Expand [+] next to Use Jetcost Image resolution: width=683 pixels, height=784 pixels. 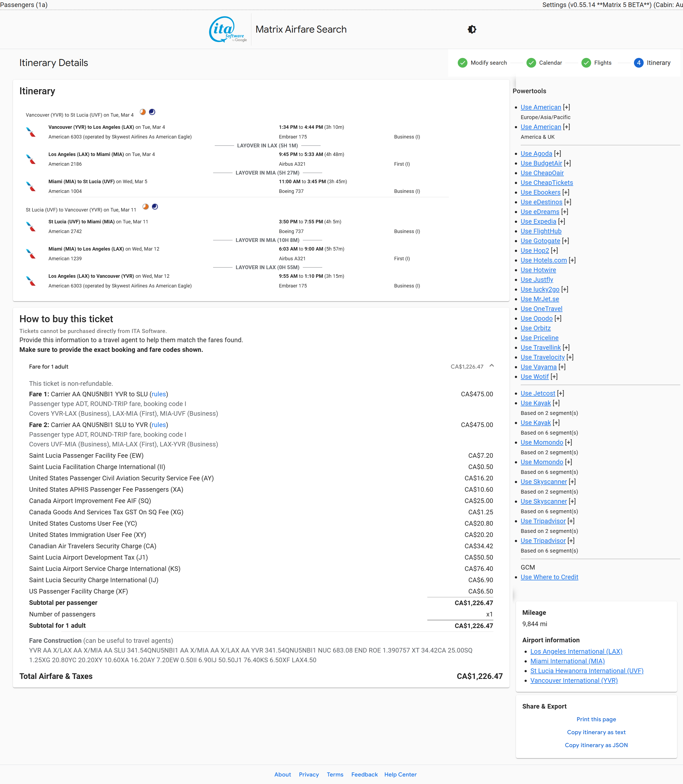tap(560, 393)
